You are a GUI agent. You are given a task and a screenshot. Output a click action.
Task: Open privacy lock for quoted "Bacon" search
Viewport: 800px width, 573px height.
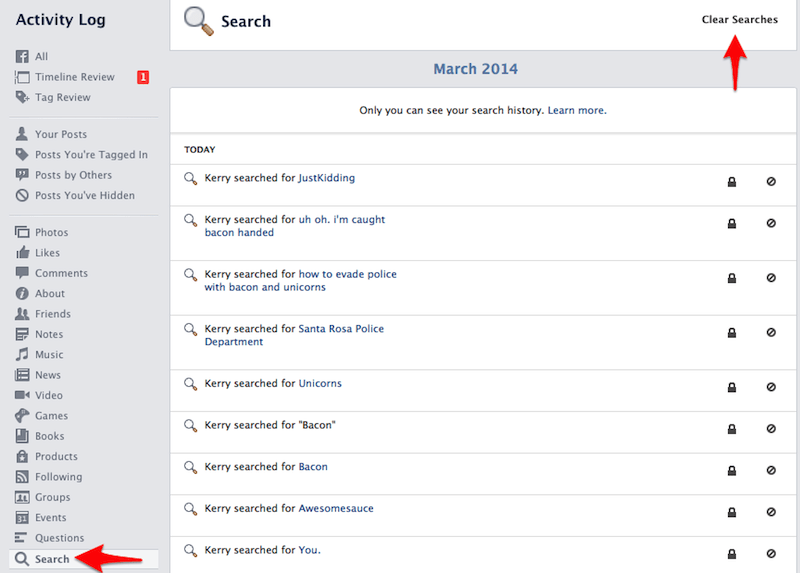point(732,429)
